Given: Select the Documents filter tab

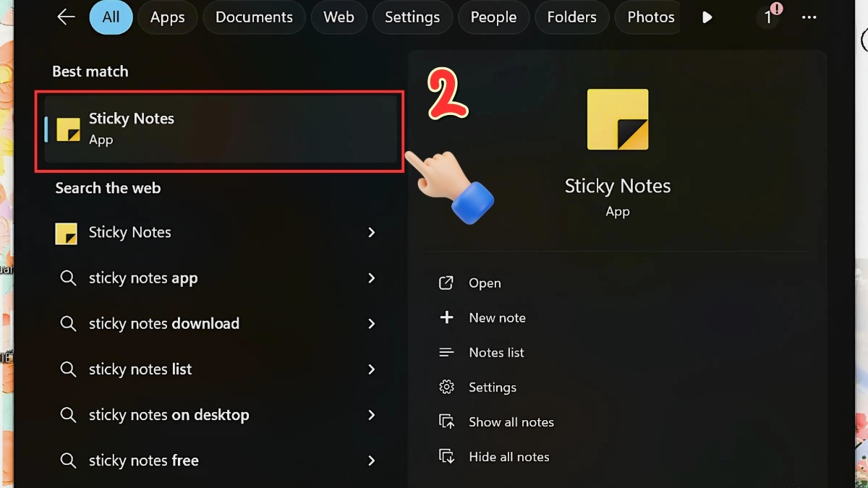Looking at the screenshot, I should pos(254,17).
